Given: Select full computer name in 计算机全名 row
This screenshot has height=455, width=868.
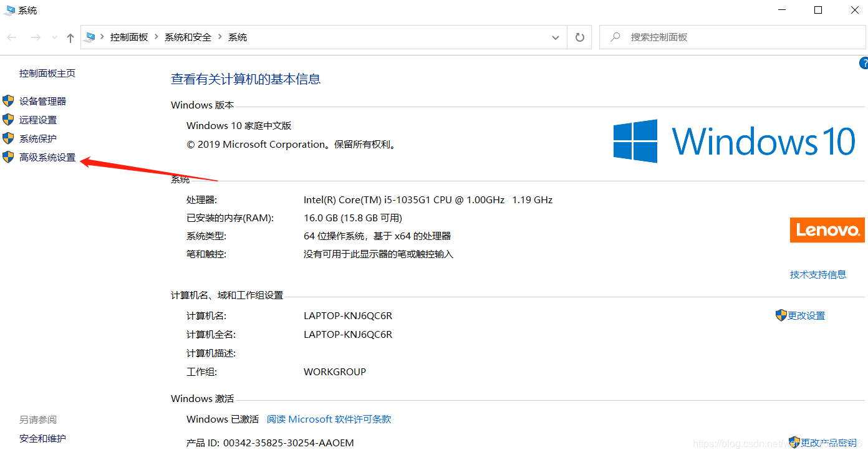Looking at the screenshot, I should 348,335.
